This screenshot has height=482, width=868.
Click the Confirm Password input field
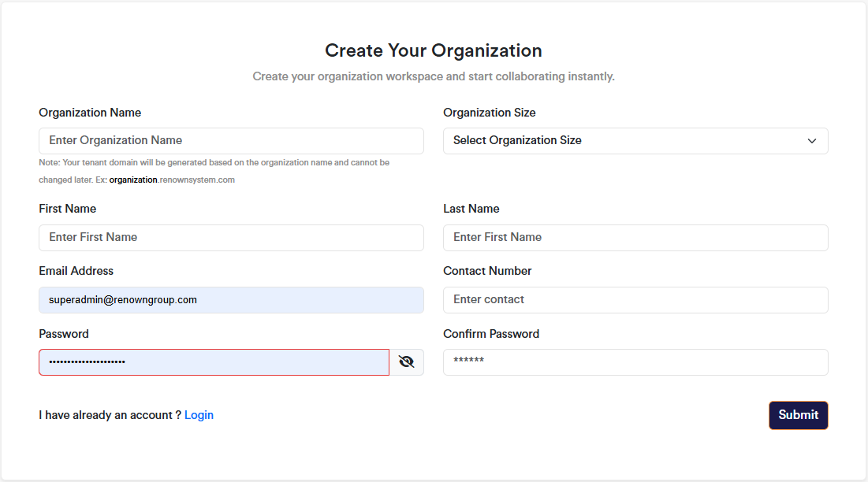(x=635, y=362)
